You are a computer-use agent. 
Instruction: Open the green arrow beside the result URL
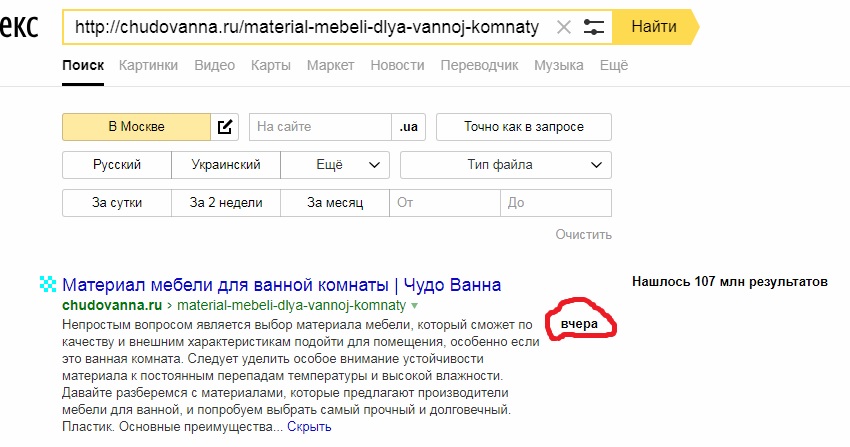point(415,306)
